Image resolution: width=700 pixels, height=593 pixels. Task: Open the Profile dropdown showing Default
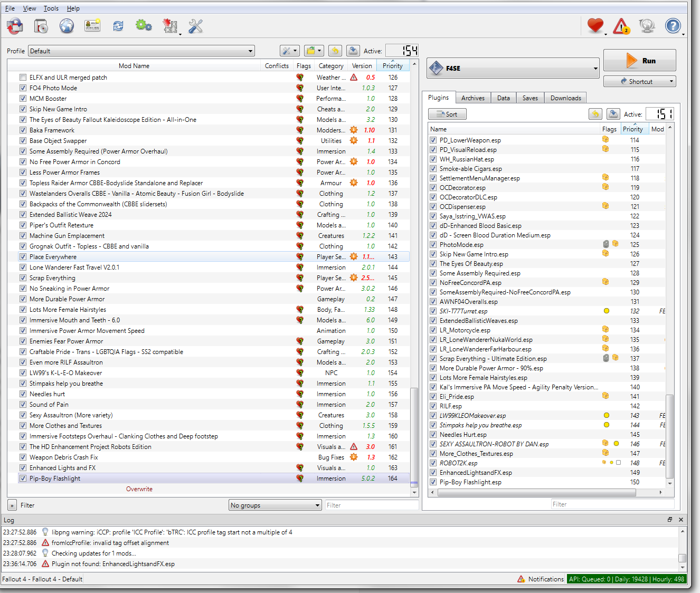click(x=141, y=51)
